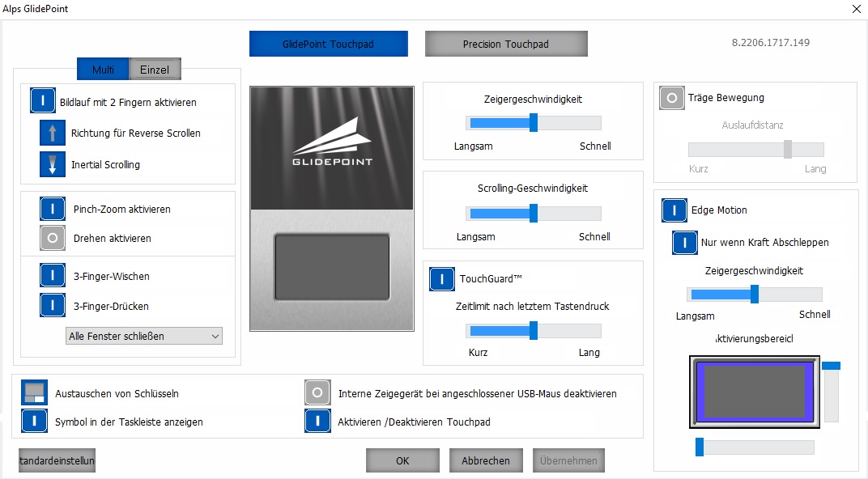
Task: Enable disabling internal pointer with USB-Maus
Action: 317,392
